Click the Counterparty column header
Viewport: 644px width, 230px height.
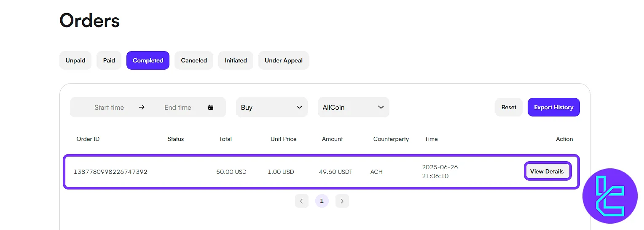click(x=391, y=139)
